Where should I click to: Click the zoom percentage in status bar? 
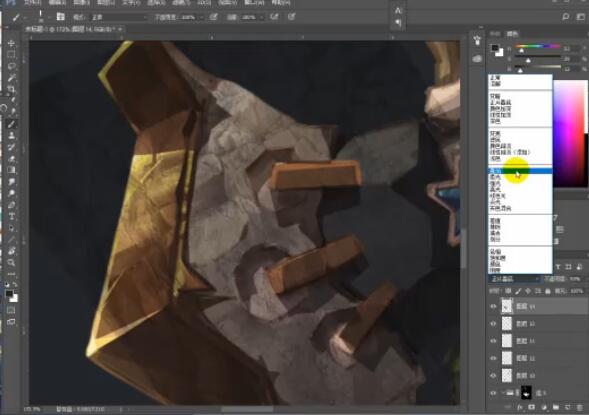pyautogui.click(x=32, y=409)
